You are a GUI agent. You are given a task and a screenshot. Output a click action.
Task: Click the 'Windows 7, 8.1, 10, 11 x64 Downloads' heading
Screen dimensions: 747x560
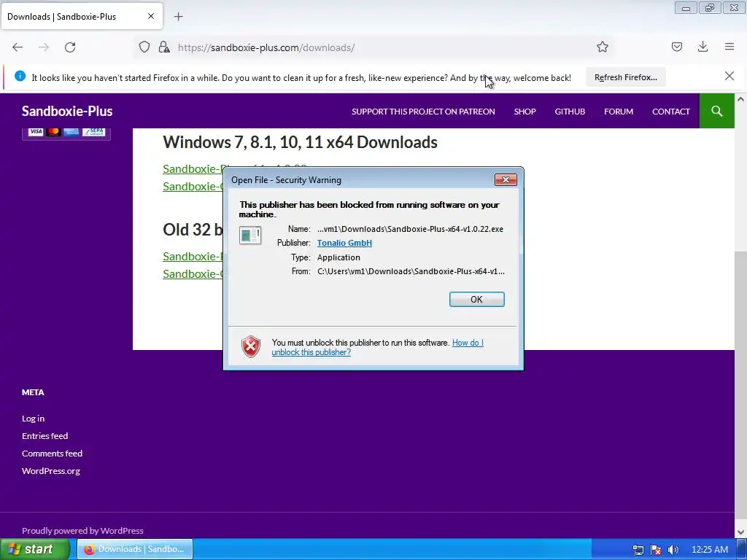[x=300, y=142]
